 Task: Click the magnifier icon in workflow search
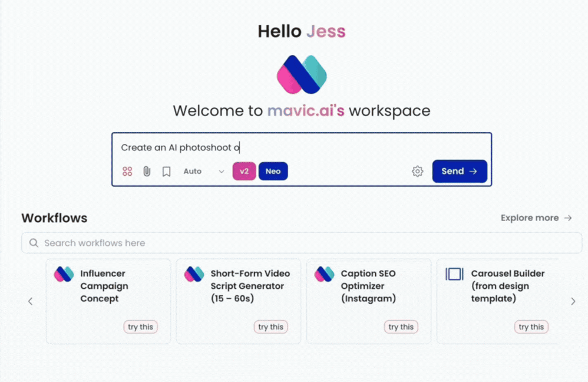[34, 243]
